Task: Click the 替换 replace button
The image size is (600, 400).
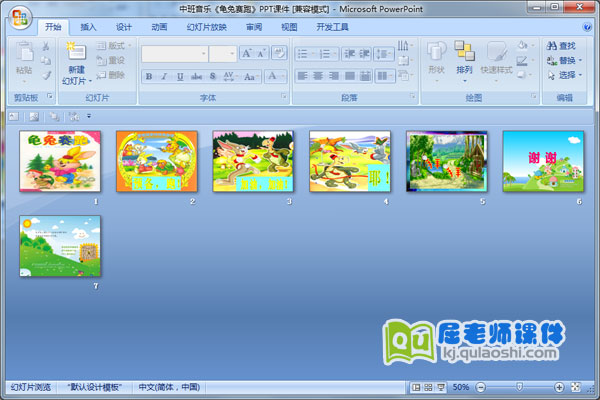Action: [x=564, y=60]
